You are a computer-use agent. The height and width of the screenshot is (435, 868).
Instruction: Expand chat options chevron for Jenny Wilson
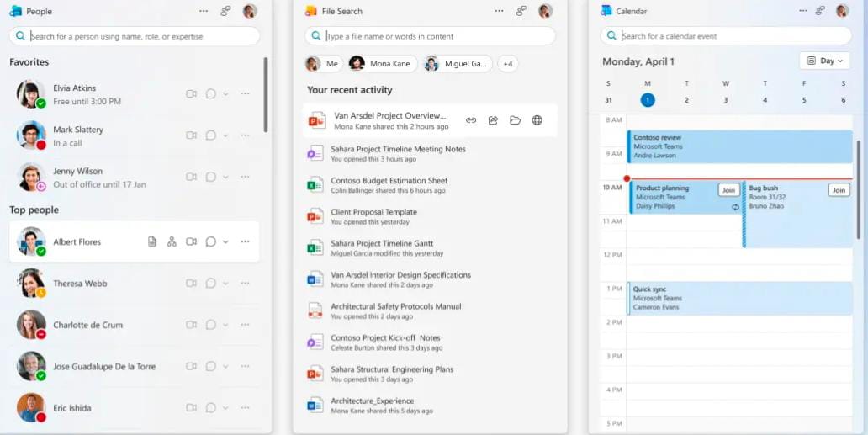point(225,177)
